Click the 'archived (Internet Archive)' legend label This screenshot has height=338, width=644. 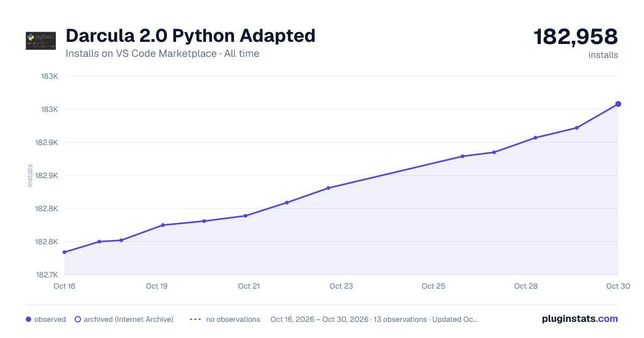click(x=128, y=319)
